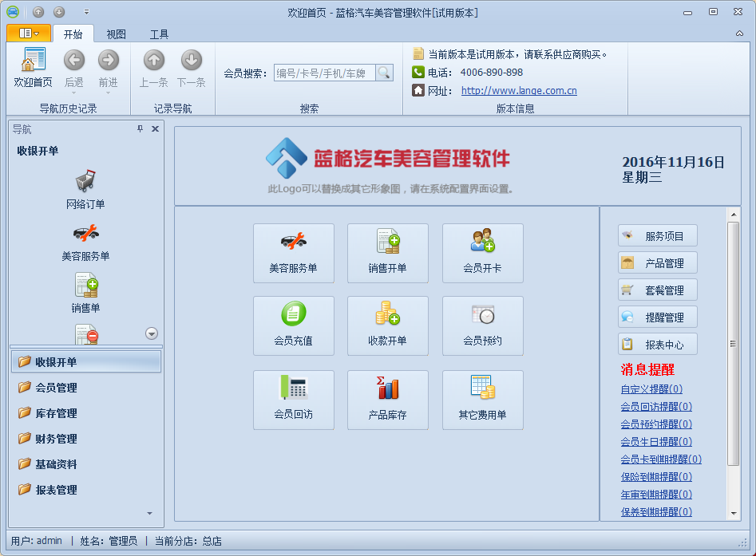The height and width of the screenshot is (556, 756).
Task: Open 年审到期提醒(0) link
Action: pyautogui.click(x=656, y=495)
